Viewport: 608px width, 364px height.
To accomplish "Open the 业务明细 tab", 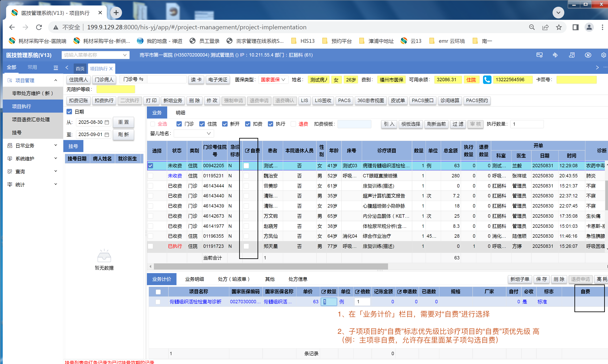I will [x=194, y=279].
